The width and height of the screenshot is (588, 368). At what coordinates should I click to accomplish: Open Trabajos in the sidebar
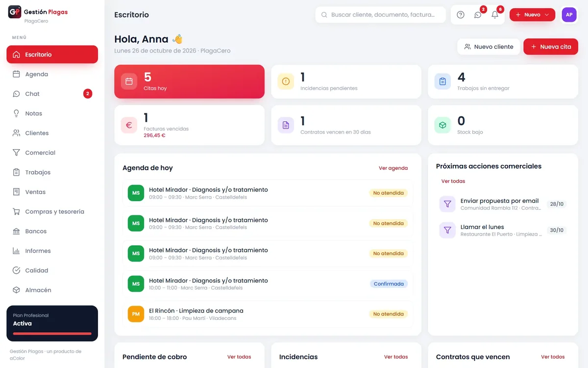(52, 172)
